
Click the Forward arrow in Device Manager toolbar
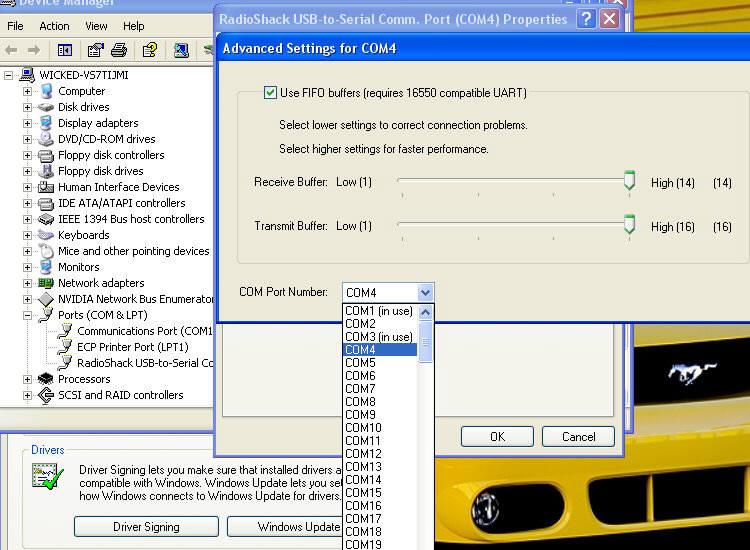[x=34, y=50]
